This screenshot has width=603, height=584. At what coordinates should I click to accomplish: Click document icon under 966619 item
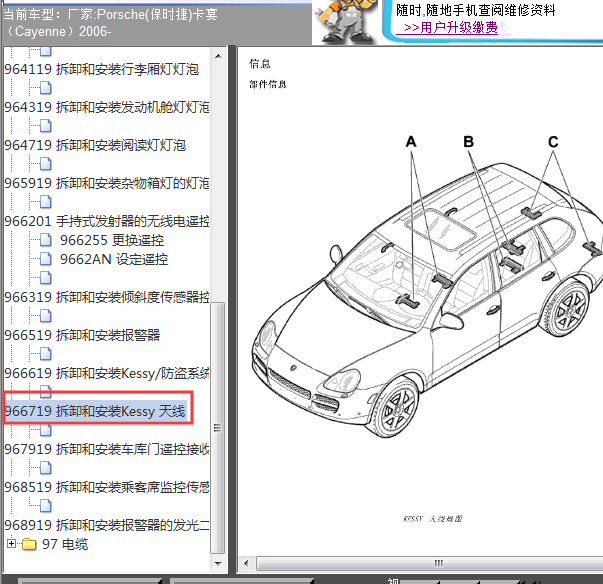click(46, 391)
